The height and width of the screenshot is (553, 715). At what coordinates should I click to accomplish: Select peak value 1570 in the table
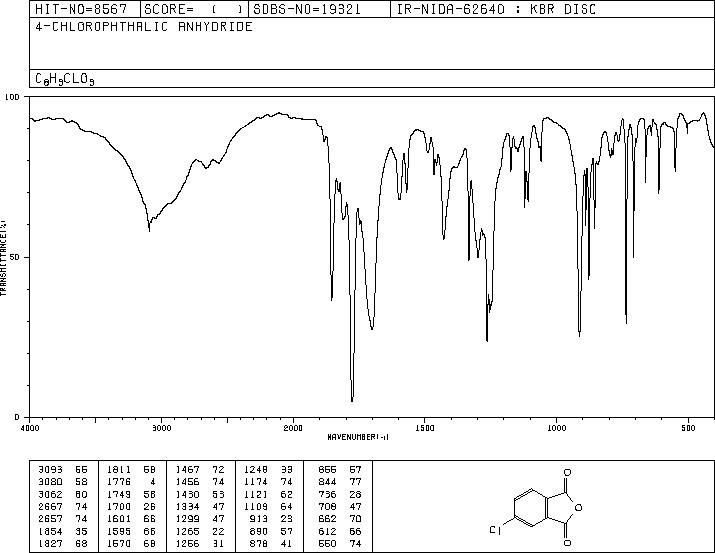click(119, 543)
